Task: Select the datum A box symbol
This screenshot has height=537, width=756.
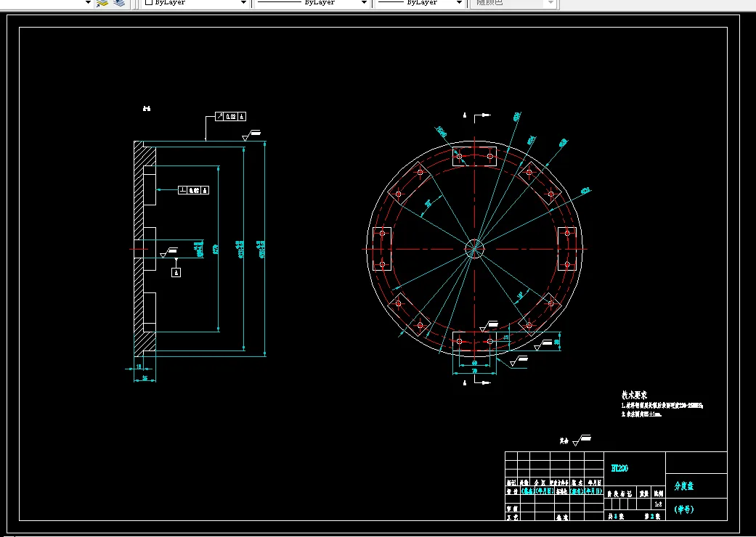Action: tap(176, 273)
